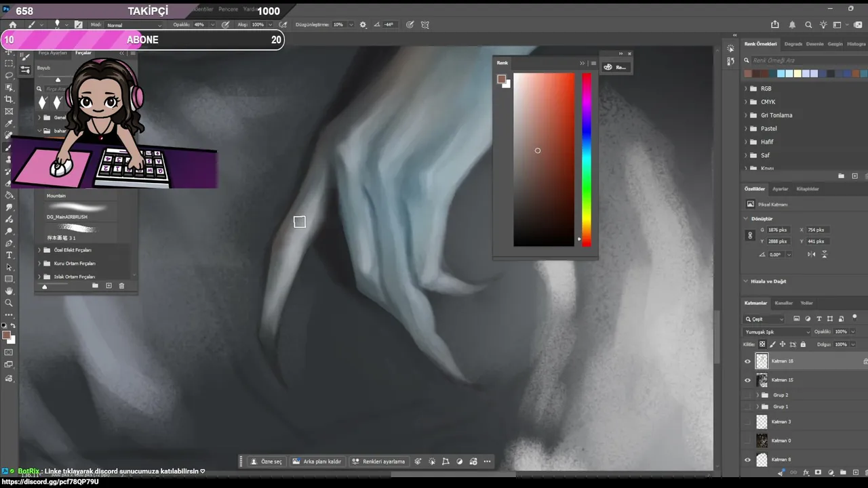Hide layer Katman 8
Screen dimensions: 868x488
[x=748, y=460]
